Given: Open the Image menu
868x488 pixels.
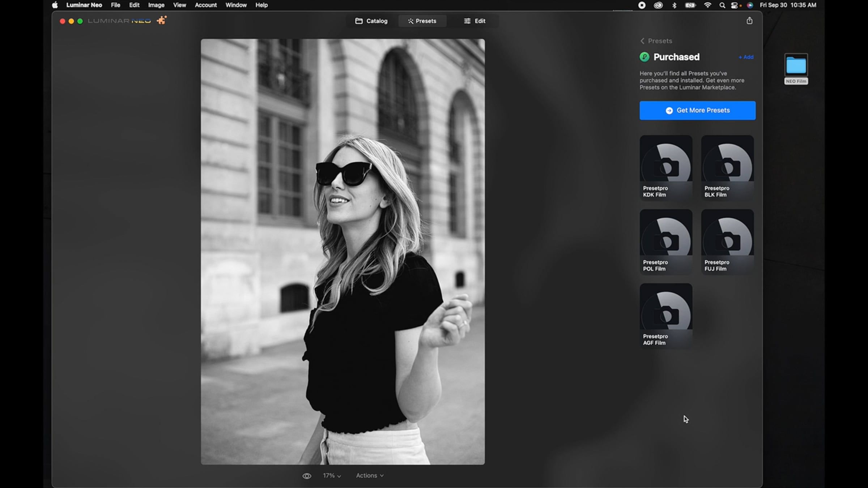Looking at the screenshot, I should pyautogui.click(x=156, y=5).
